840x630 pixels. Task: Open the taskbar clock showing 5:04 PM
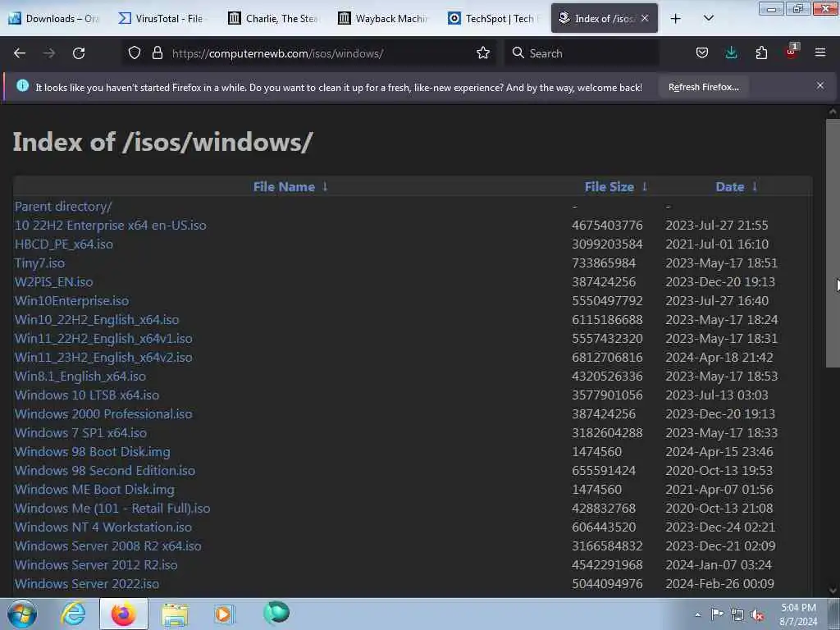click(798, 614)
